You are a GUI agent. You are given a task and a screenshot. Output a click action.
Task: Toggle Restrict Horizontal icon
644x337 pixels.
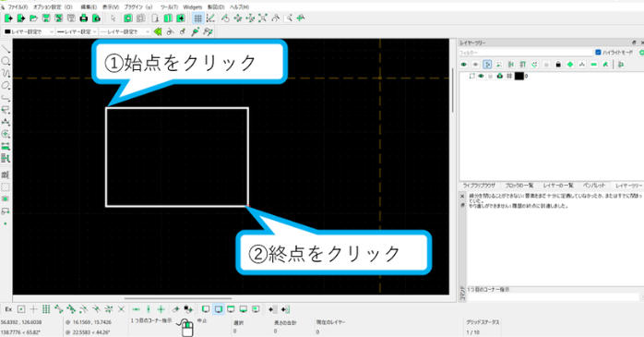[137, 309]
